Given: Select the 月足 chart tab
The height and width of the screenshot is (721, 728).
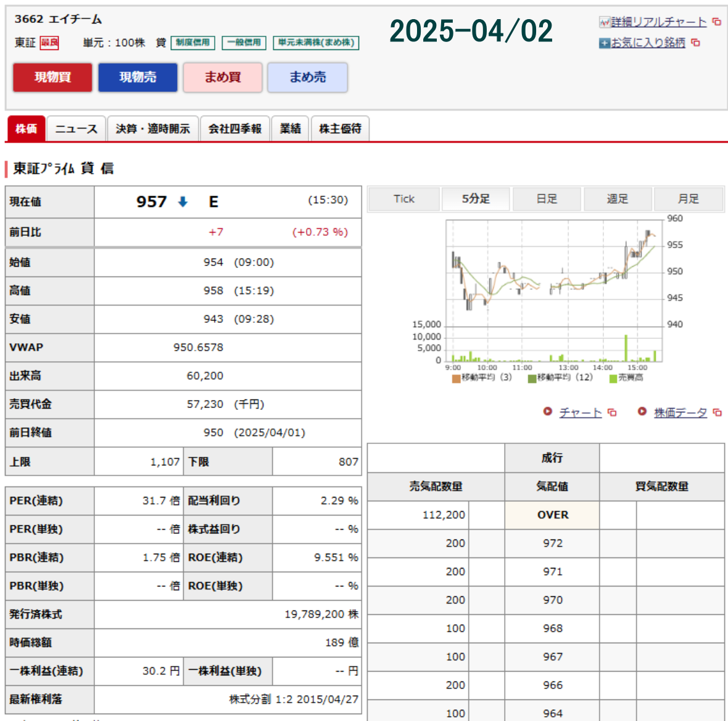Looking at the screenshot, I should 688,199.
